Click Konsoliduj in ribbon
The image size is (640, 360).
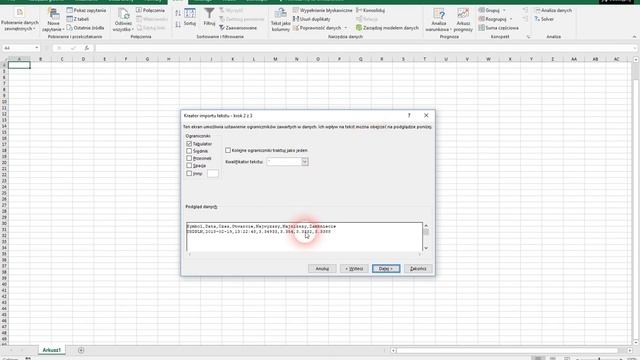(370, 10)
